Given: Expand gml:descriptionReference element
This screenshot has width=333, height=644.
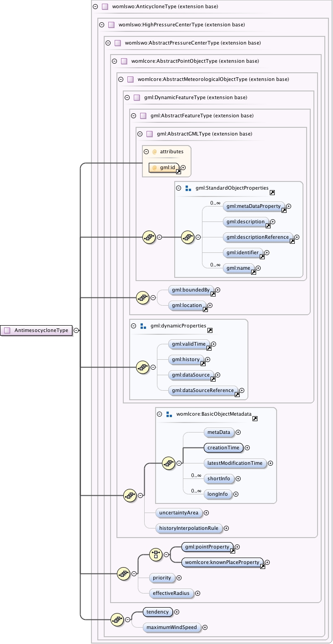Looking at the screenshot, I should tap(297, 237).
